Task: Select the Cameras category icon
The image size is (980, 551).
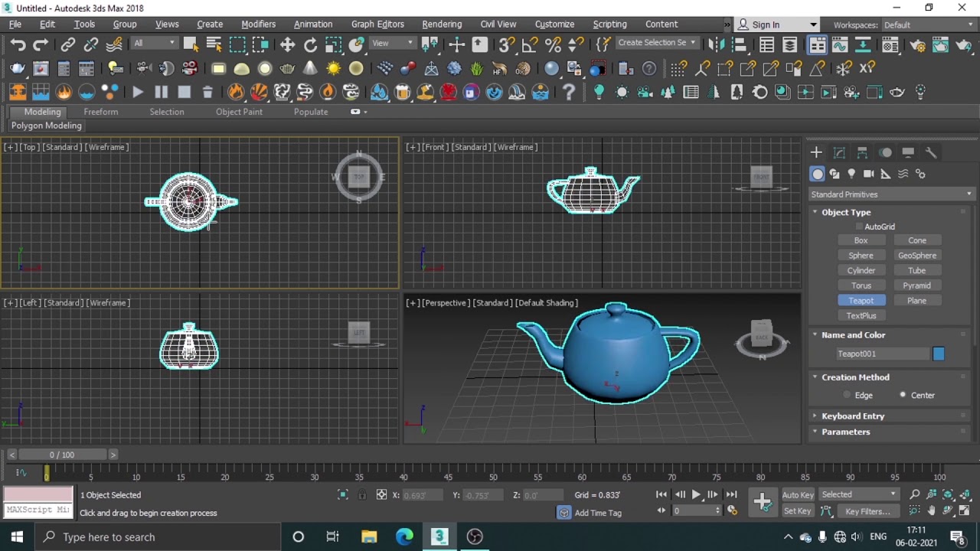Action: point(868,174)
